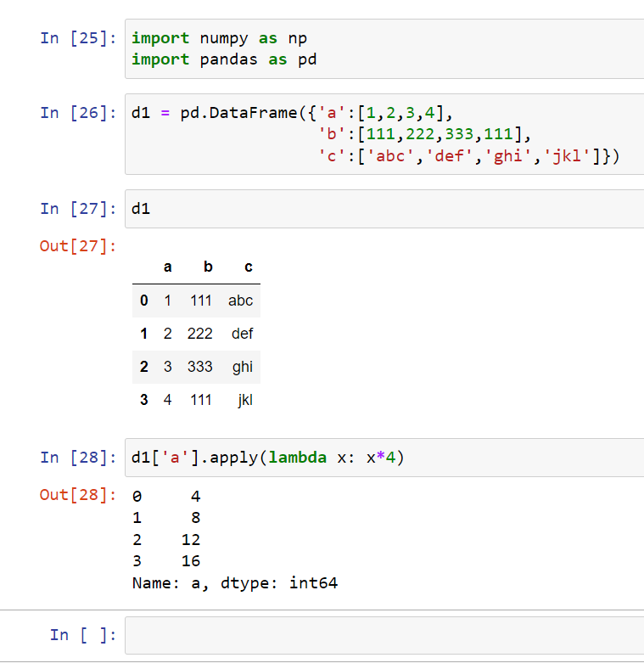
Task: Click row index 2 in the DataFrame table
Action: [144, 367]
